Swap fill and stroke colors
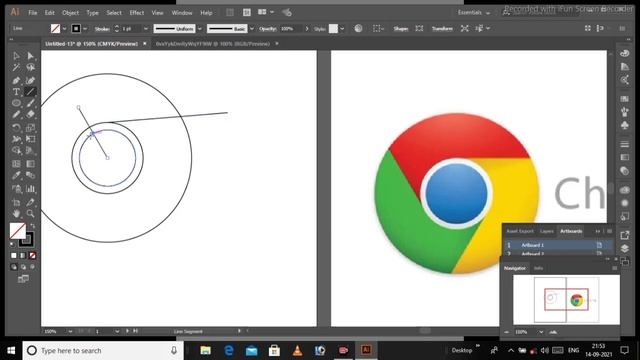This screenshot has height=360, width=640. pyautogui.click(x=33, y=225)
